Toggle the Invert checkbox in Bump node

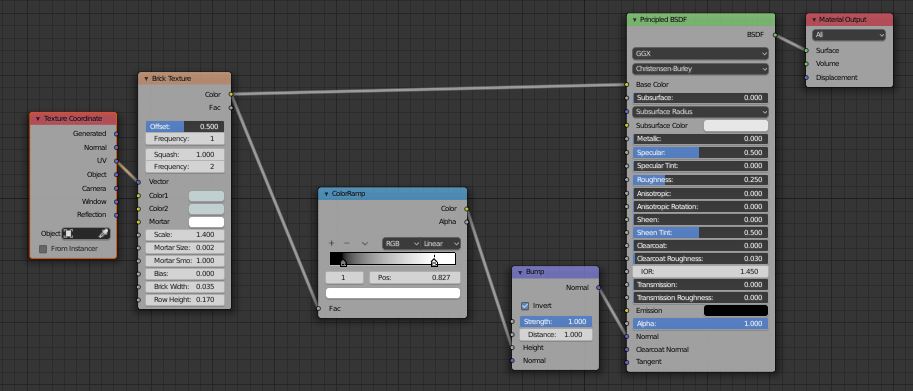tap(525, 305)
